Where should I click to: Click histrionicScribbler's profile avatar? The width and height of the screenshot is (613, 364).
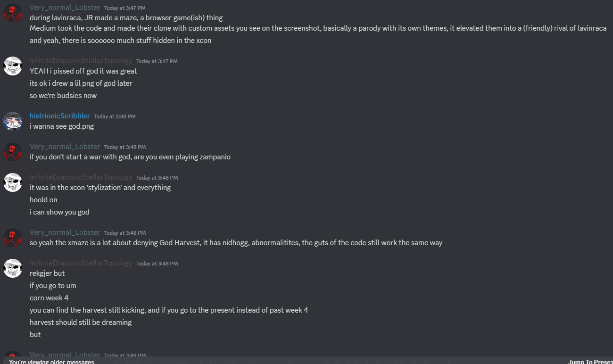tap(13, 121)
